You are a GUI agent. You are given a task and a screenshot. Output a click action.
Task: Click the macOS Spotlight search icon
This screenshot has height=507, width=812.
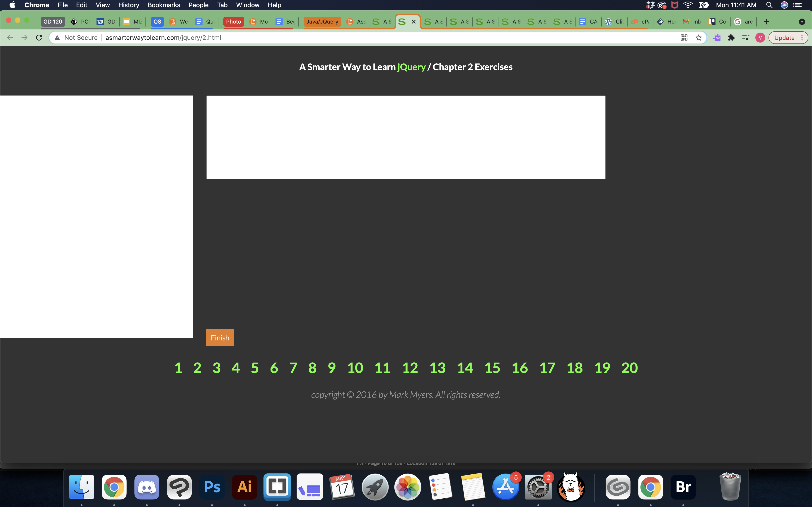pos(769,5)
